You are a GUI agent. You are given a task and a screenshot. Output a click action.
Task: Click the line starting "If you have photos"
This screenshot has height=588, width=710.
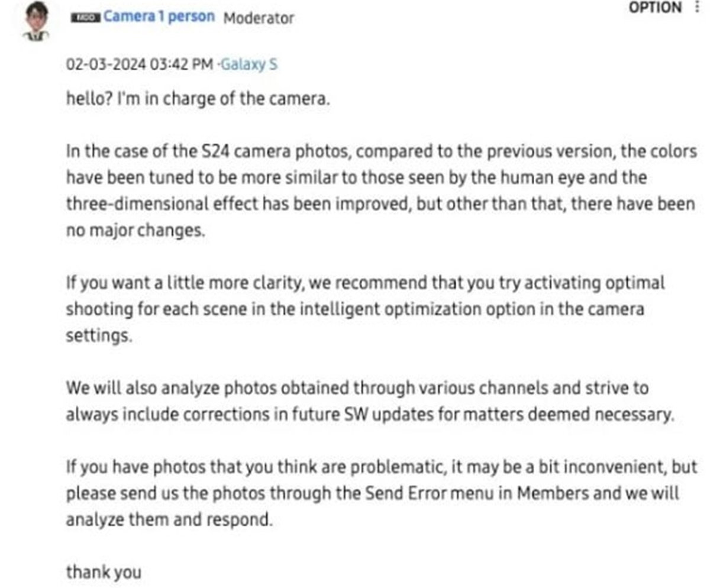point(381,467)
